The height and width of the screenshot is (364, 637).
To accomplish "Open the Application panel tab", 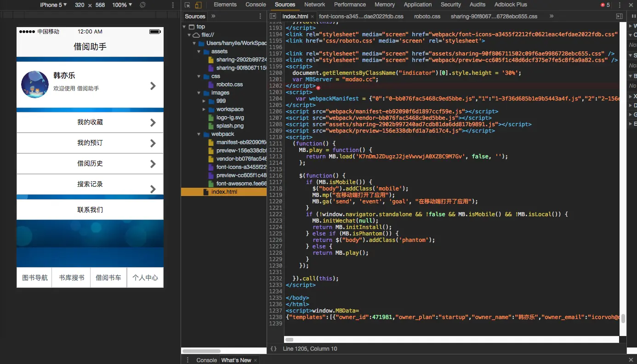I will [x=418, y=5].
